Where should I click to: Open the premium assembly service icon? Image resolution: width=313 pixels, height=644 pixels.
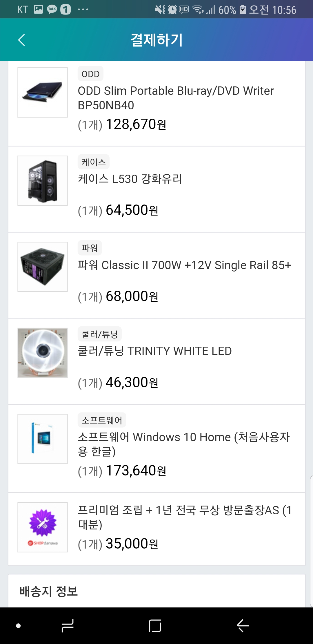tap(43, 527)
